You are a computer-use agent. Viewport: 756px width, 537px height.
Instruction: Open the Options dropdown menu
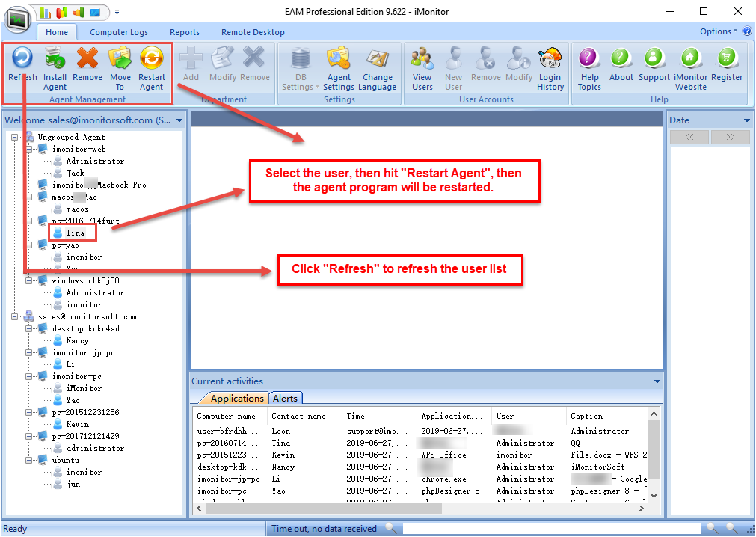point(718,31)
